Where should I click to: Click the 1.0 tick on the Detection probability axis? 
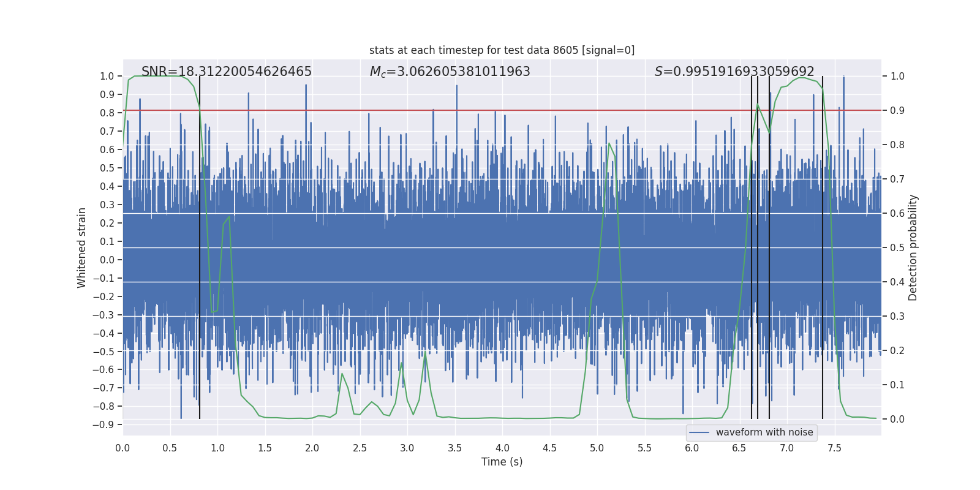pos(897,77)
